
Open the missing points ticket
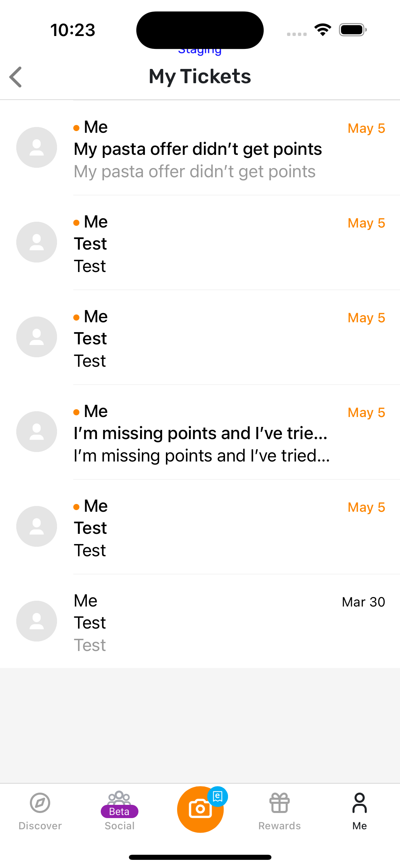coord(201,434)
